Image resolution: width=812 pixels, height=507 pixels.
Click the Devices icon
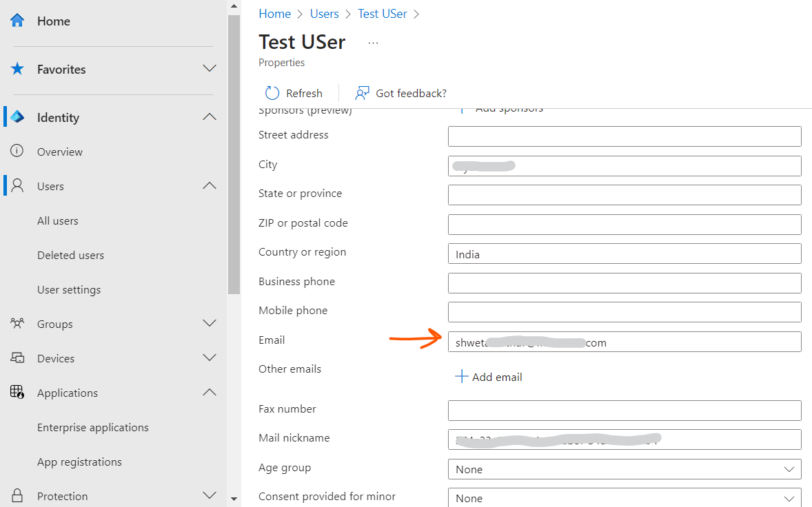tap(17, 358)
